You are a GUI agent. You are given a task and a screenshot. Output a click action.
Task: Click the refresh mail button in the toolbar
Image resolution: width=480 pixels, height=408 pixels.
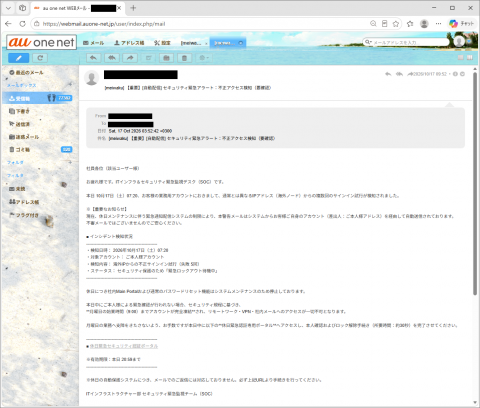40,58
